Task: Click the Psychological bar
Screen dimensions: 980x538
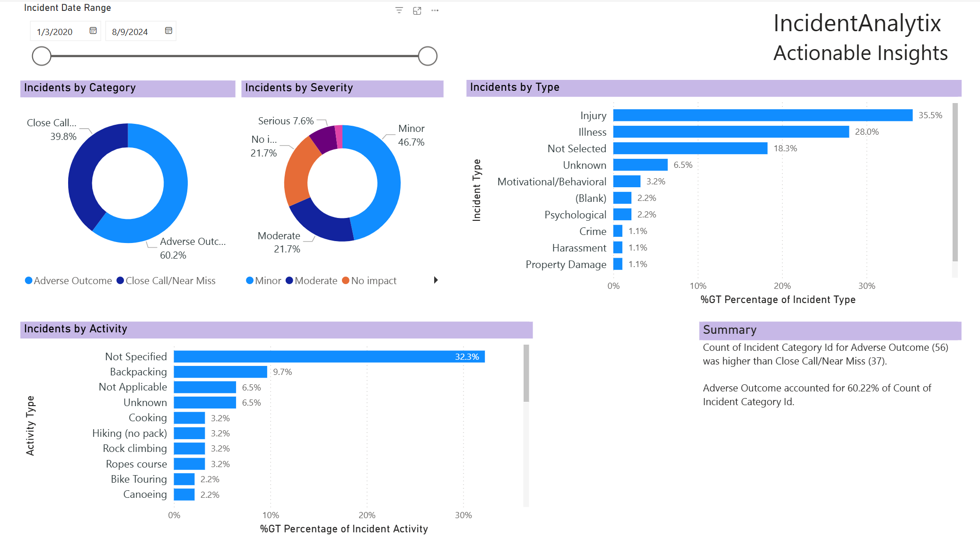Action: pos(622,215)
